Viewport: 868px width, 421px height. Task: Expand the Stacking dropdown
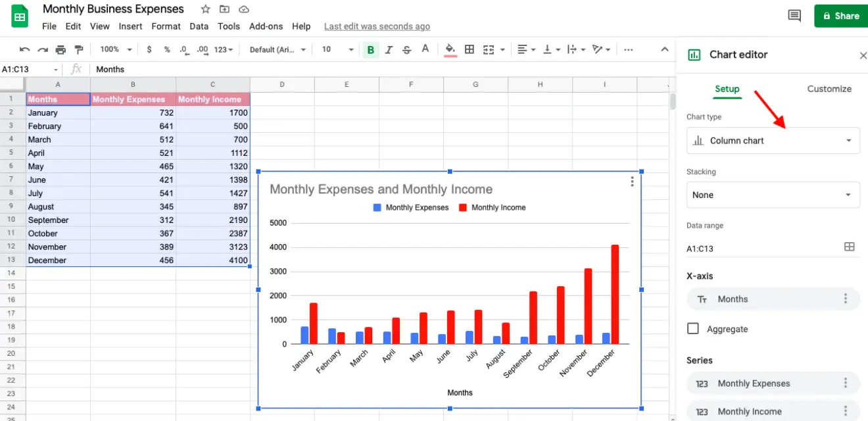point(773,195)
